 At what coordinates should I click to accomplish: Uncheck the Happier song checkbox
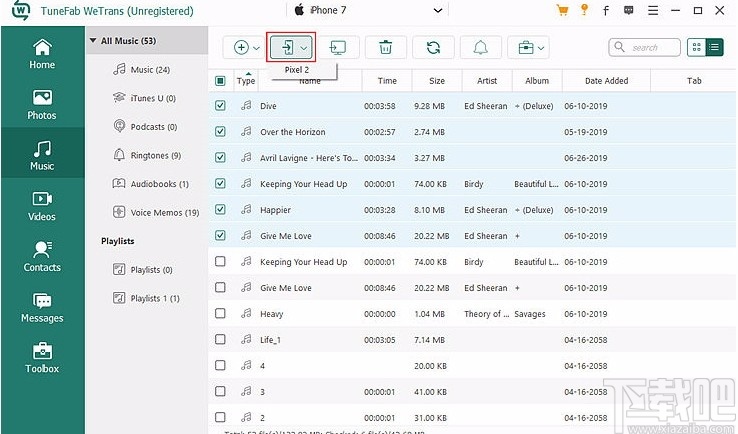220,209
